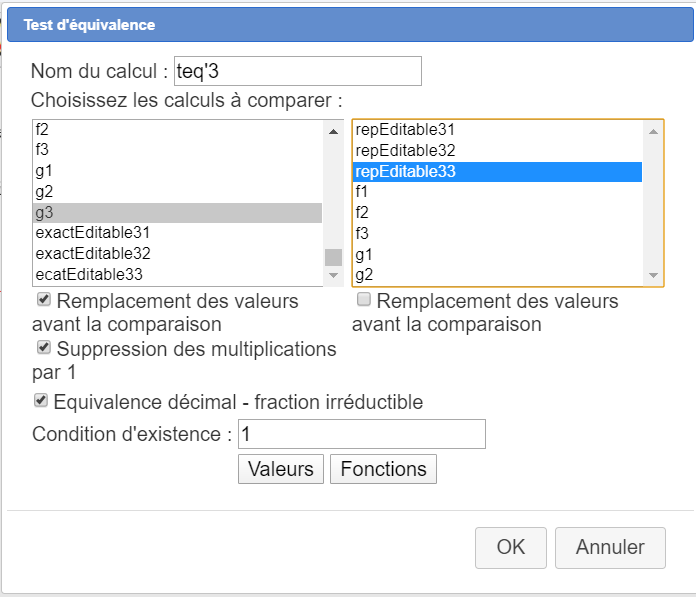The image size is (696, 597).
Task: Cancel with the Annuler button
Action: tap(610, 547)
